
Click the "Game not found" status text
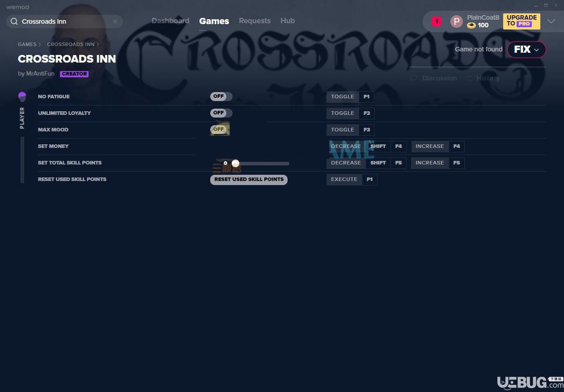tap(479, 50)
